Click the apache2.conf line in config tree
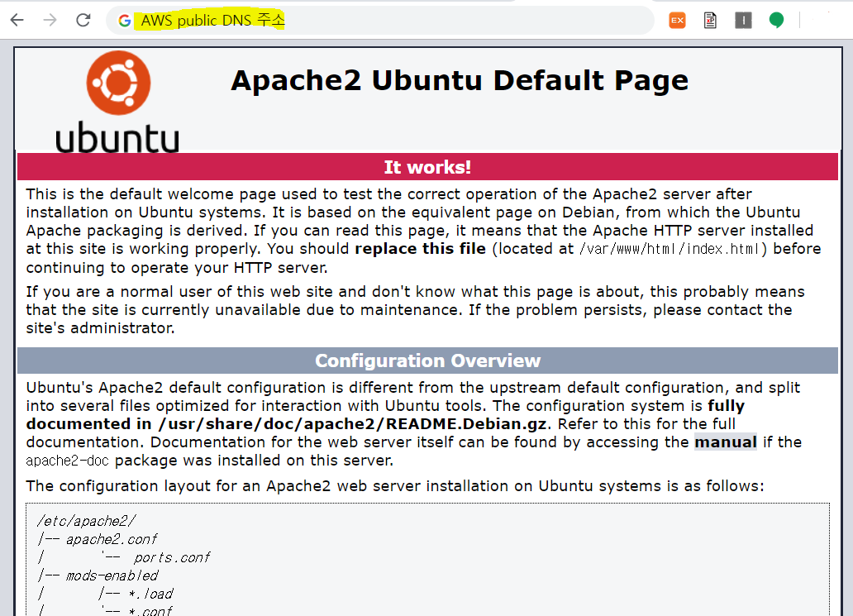 (x=111, y=539)
